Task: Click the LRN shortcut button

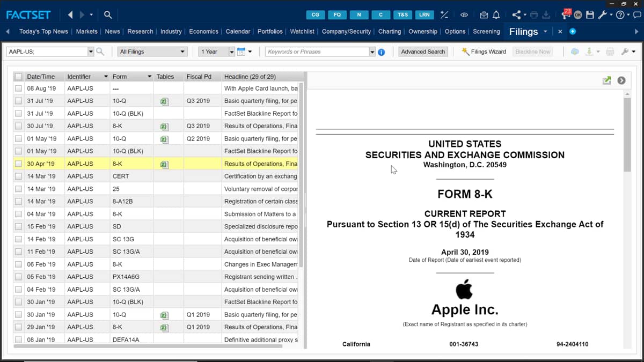Action: coord(424,14)
